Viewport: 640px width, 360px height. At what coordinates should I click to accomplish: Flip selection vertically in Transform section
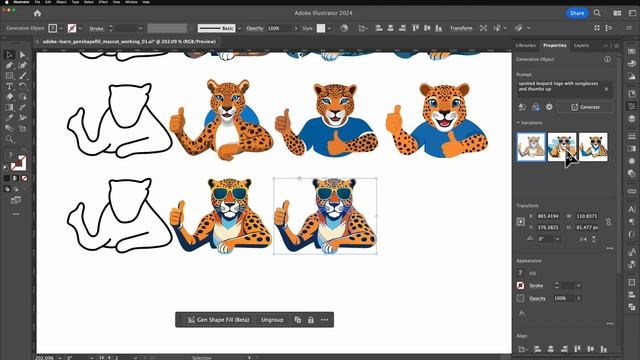pyautogui.click(x=594, y=239)
